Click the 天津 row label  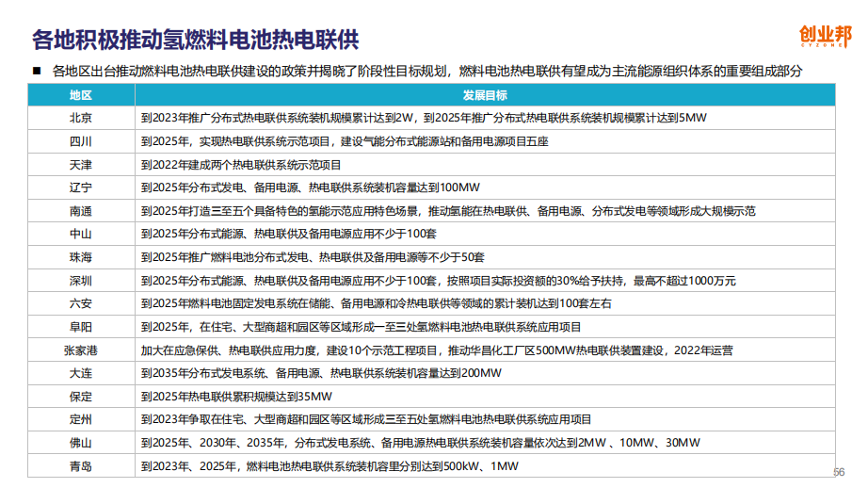81,165
